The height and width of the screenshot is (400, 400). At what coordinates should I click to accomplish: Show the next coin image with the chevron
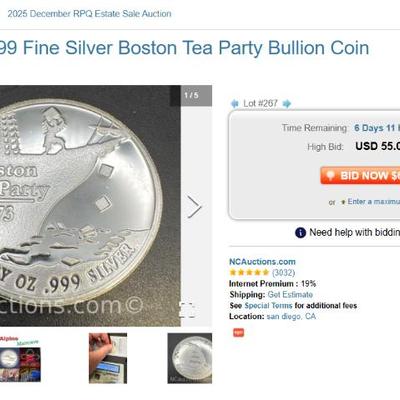194,207
